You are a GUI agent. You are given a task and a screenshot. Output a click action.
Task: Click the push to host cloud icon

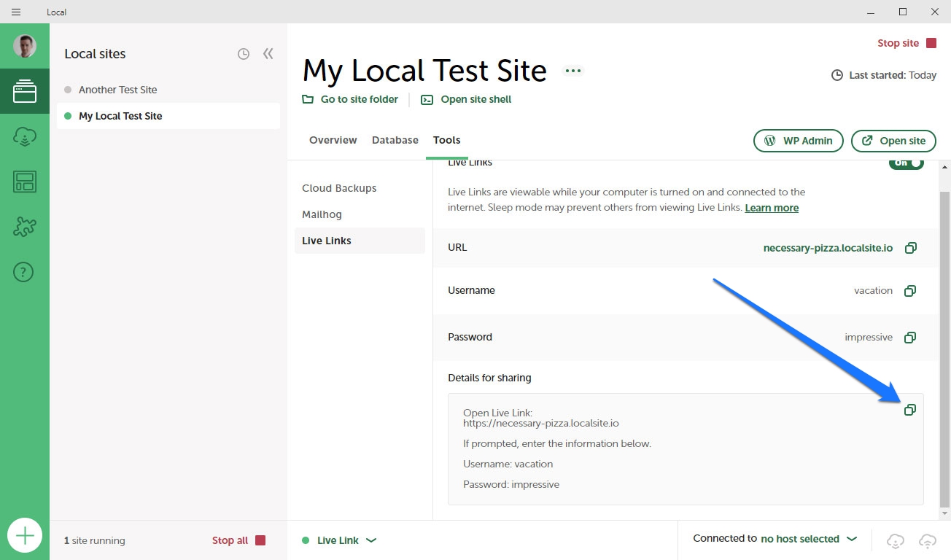click(x=928, y=540)
